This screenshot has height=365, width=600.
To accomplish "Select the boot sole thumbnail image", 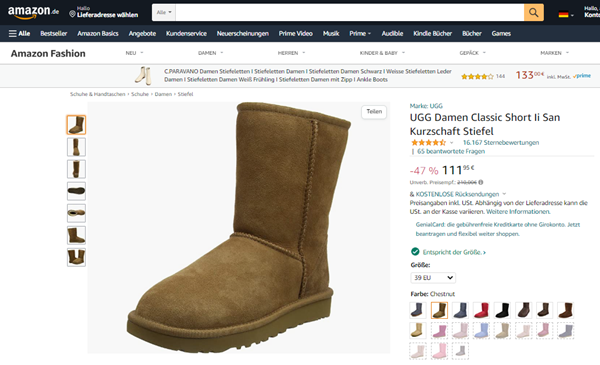I will (76, 191).
